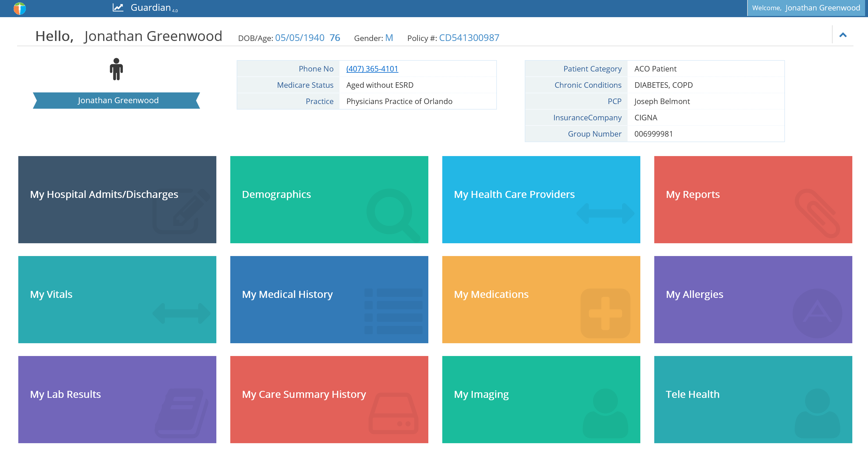Open the Welcome Jonathan Greenwood user menu
The image size is (868, 449).
806,8
